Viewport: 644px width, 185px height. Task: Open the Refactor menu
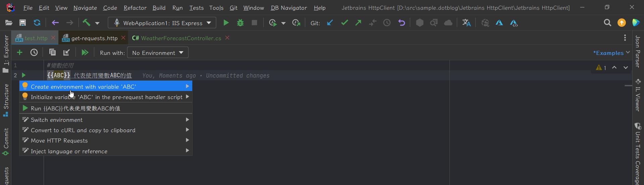pyautogui.click(x=135, y=8)
